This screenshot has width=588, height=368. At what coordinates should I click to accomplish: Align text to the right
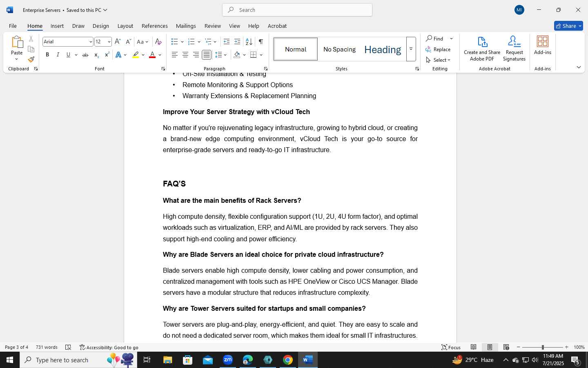coord(196,55)
